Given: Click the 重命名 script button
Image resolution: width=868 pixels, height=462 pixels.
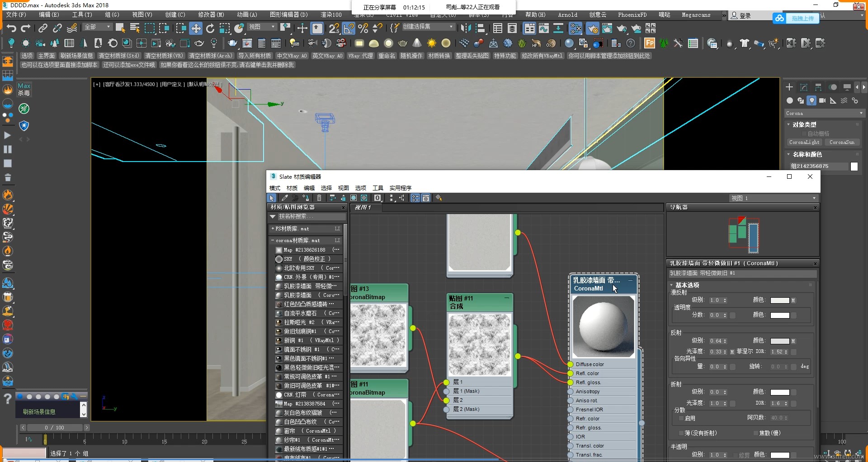Looking at the screenshot, I should 387,56.
